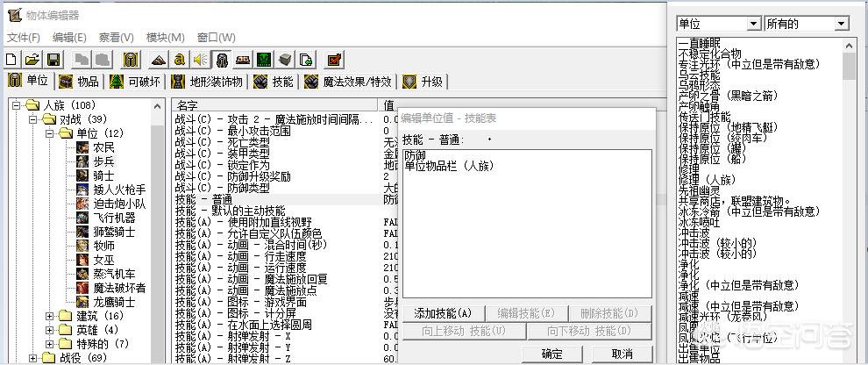Open the 单位 dropdown in the ability list panel
Viewport: 868px width, 365px height.
coord(753,24)
